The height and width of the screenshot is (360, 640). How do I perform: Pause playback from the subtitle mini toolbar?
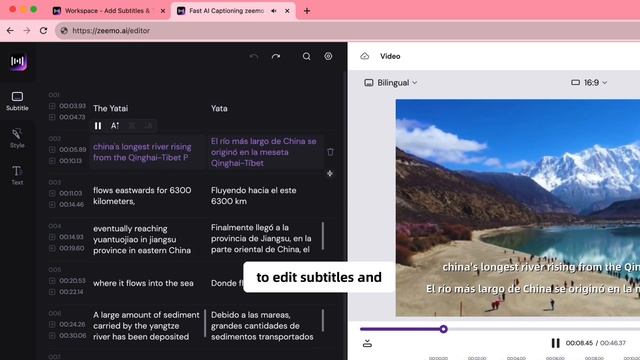(98, 126)
